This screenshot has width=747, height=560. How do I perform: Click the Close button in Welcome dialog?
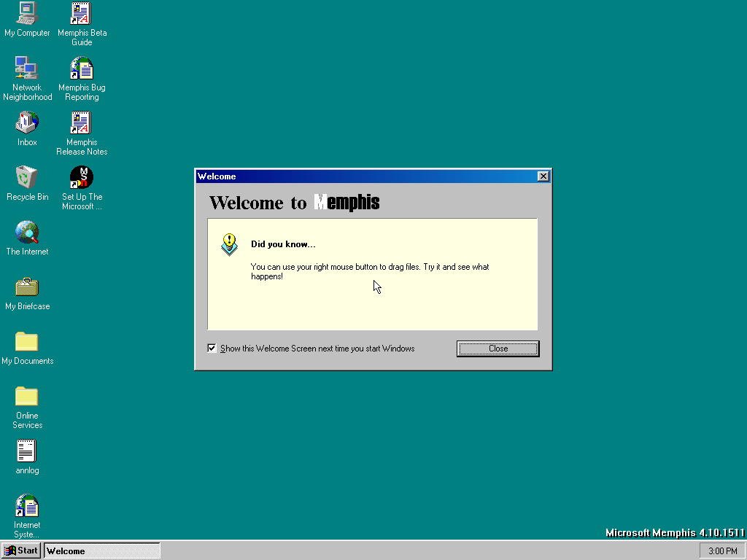coord(498,349)
